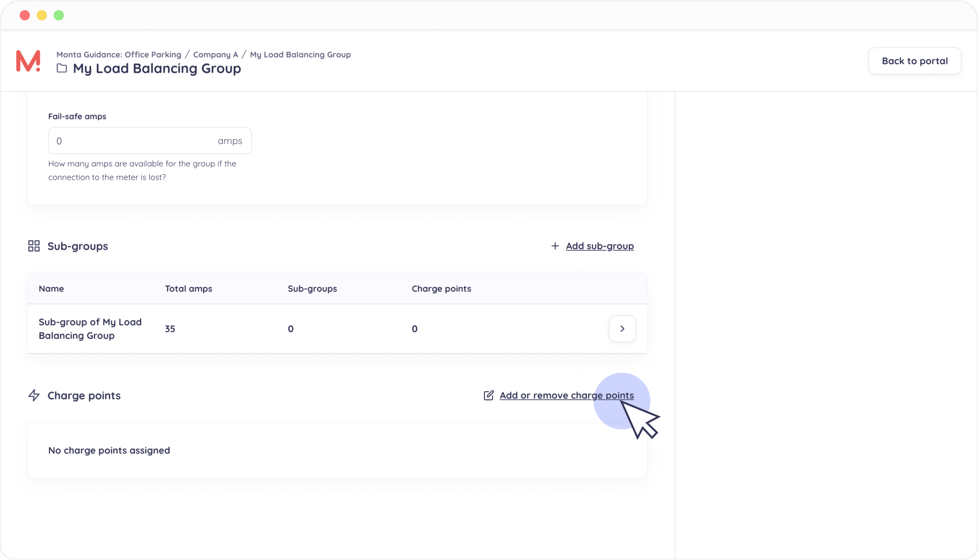Minimize the window with the yellow button

pos(42,15)
